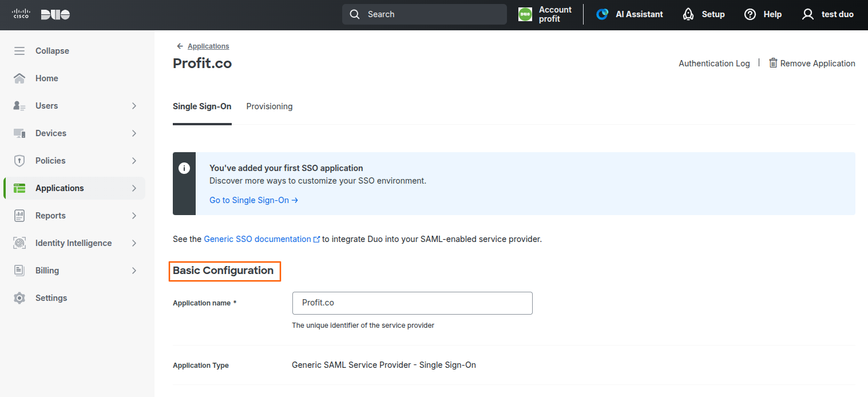The image size is (868, 397).
Task: Click the Application name input field
Action: coord(412,303)
